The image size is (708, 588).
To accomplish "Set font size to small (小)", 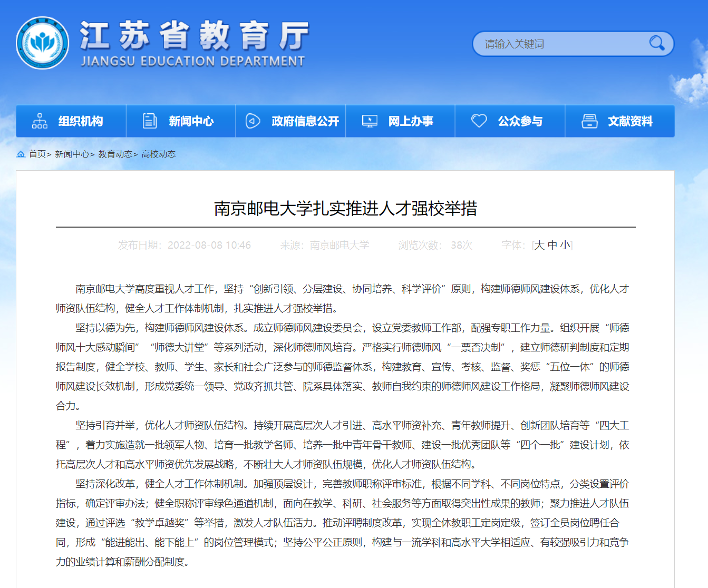I will pyautogui.click(x=565, y=245).
